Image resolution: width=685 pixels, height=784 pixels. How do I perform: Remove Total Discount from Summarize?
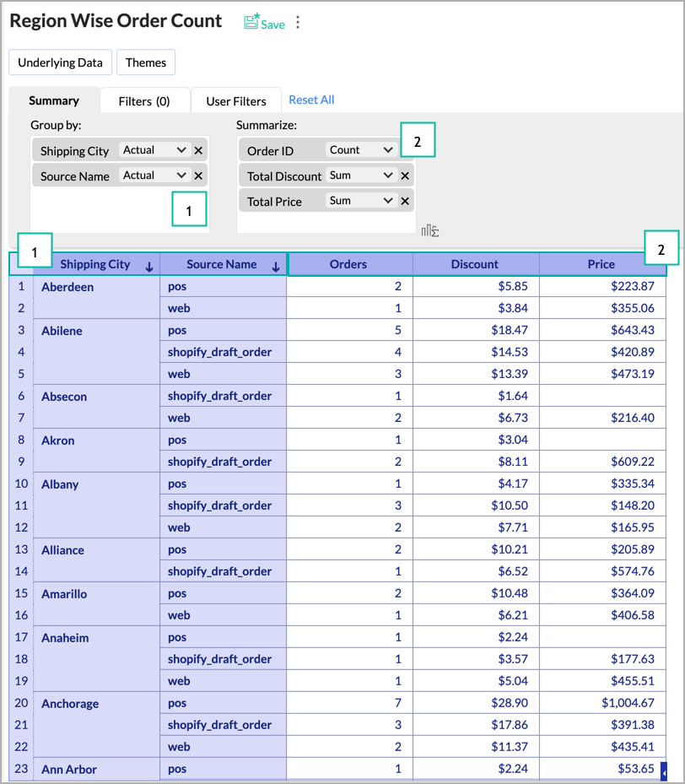pos(404,175)
